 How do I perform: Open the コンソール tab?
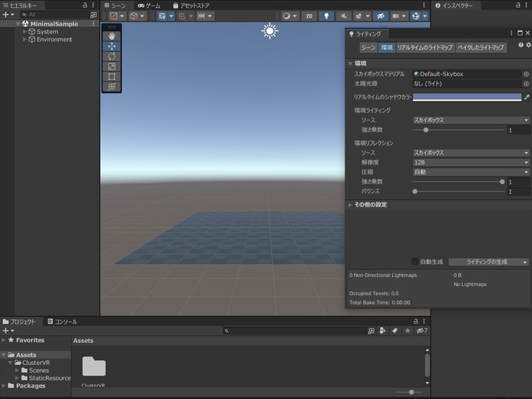coord(62,322)
